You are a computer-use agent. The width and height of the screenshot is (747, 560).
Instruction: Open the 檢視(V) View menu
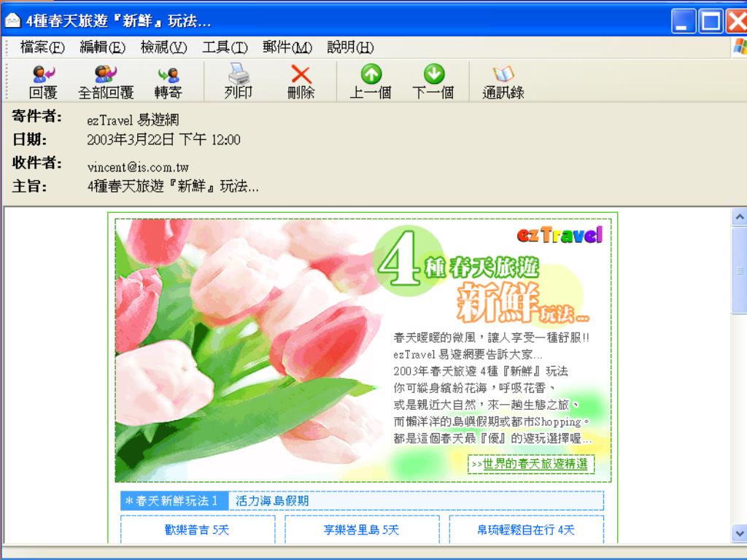163,47
